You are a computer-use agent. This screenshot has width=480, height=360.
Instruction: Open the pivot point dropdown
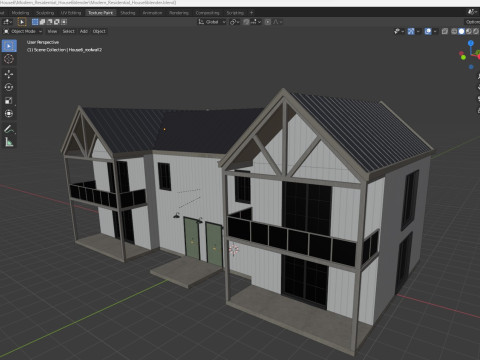click(235, 22)
